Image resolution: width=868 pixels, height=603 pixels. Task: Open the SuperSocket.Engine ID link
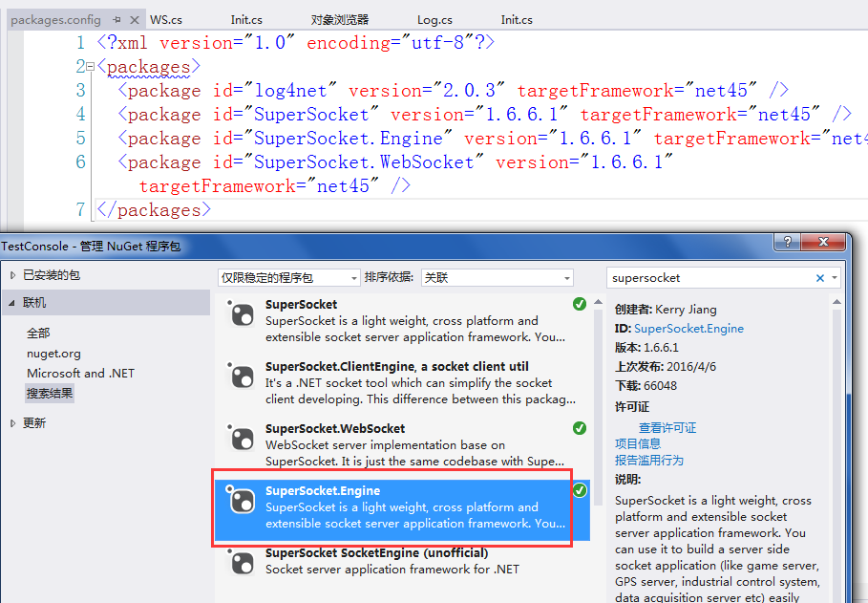click(688, 329)
